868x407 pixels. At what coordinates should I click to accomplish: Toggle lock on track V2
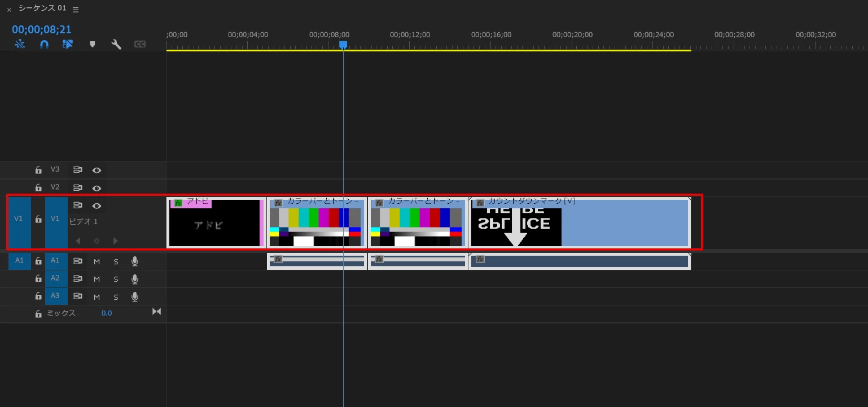click(38, 188)
